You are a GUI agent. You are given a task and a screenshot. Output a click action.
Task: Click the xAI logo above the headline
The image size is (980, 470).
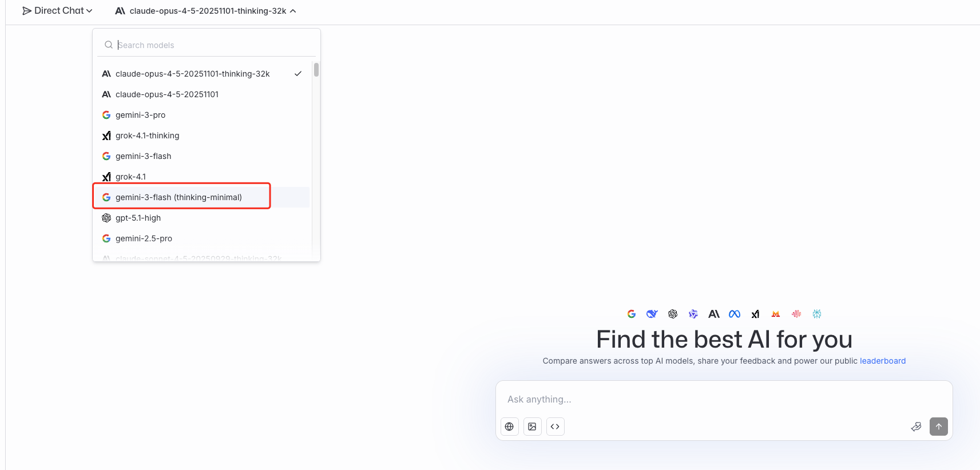click(x=755, y=314)
